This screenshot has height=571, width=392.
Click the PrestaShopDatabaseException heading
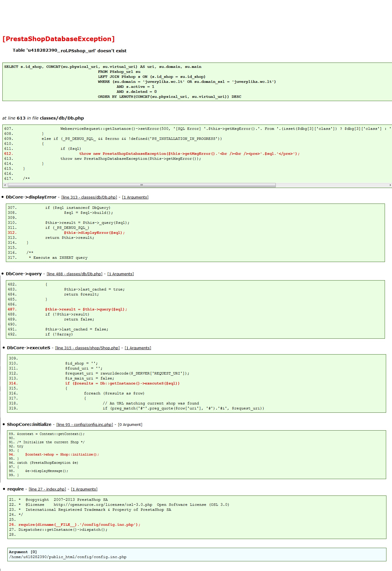[58, 39]
